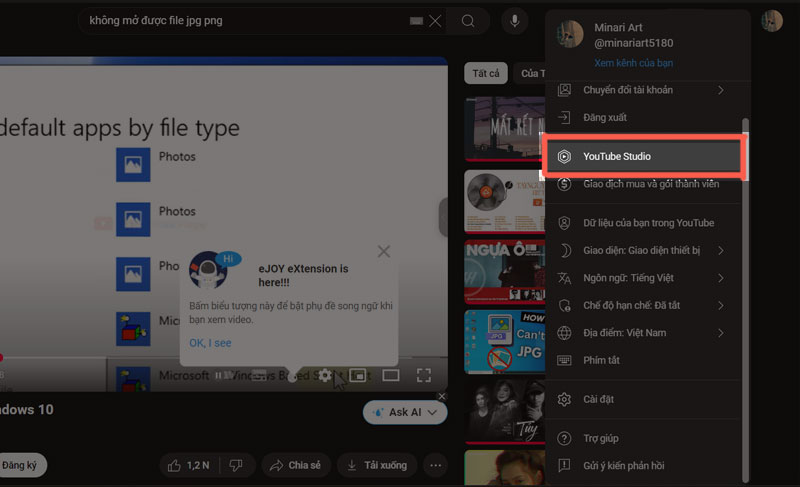Screen dimensions: 800x487
Task: Click the restricted mode lock icon
Action: (x=564, y=305)
